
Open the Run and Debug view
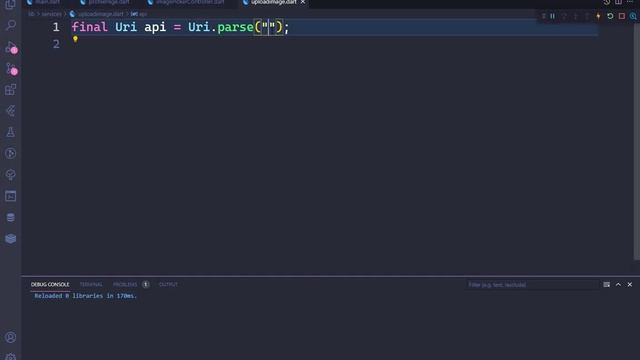click(11, 47)
